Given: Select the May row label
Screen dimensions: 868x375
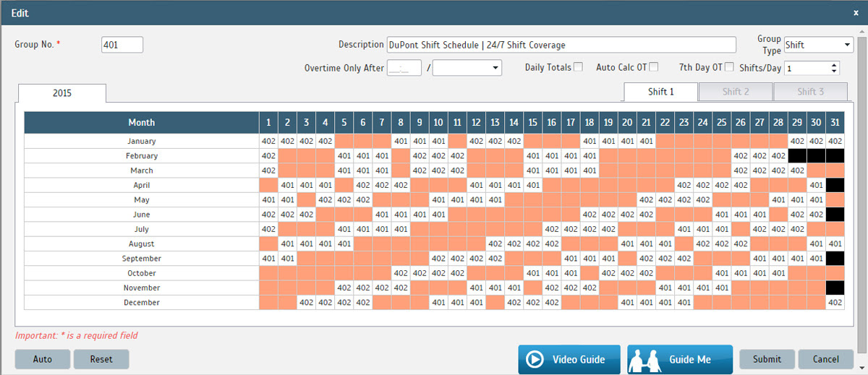Looking at the screenshot, I should [x=142, y=200].
